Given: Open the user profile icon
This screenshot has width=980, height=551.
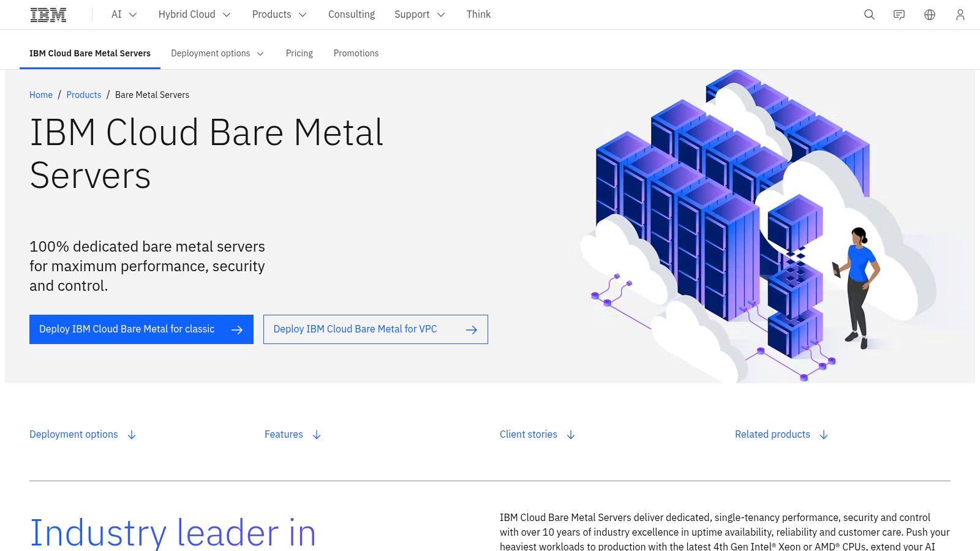Looking at the screenshot, I should [960, 15].
